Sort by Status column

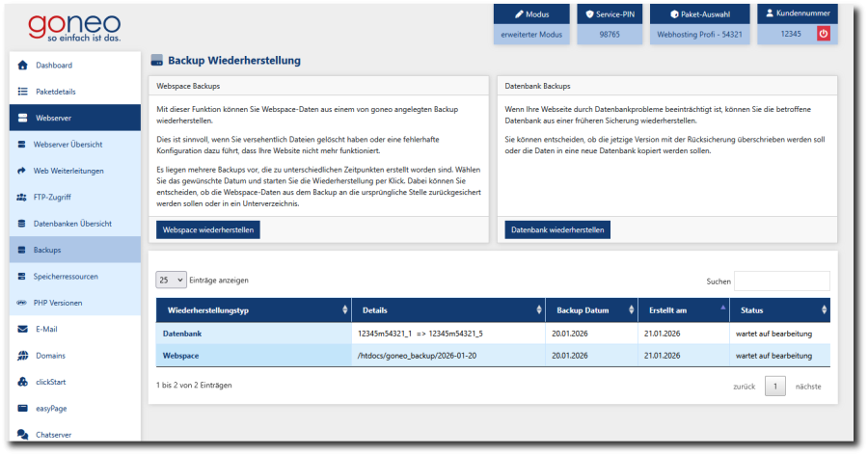point(780,310)
